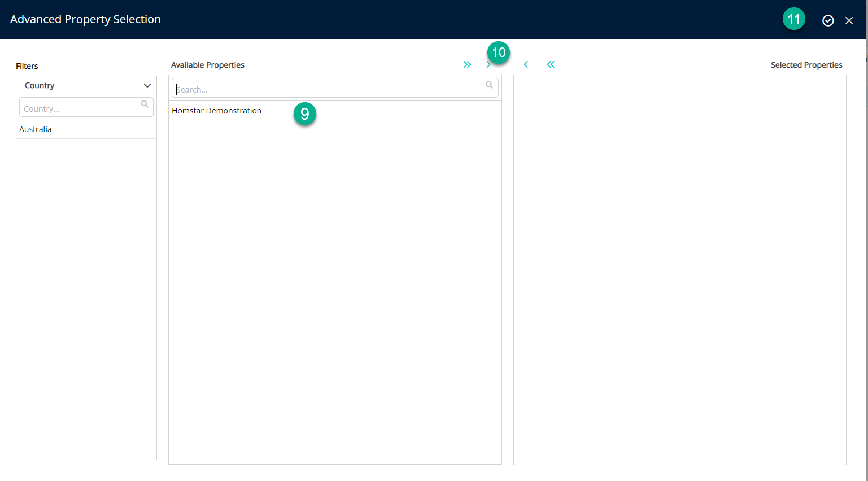Click the Selected Properties heading
This screenshot has width=868, height=481.
(806, 65)
